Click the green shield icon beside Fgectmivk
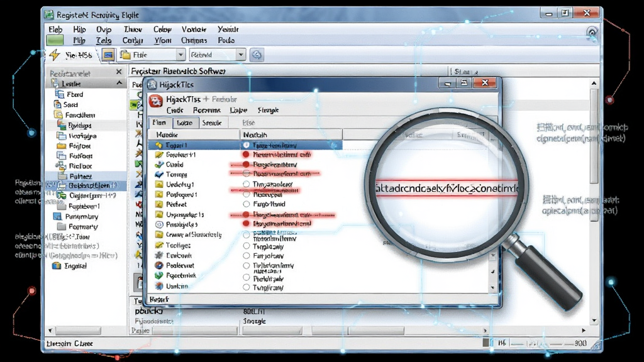This screenshot has height=362, width=644. [159, 276]
